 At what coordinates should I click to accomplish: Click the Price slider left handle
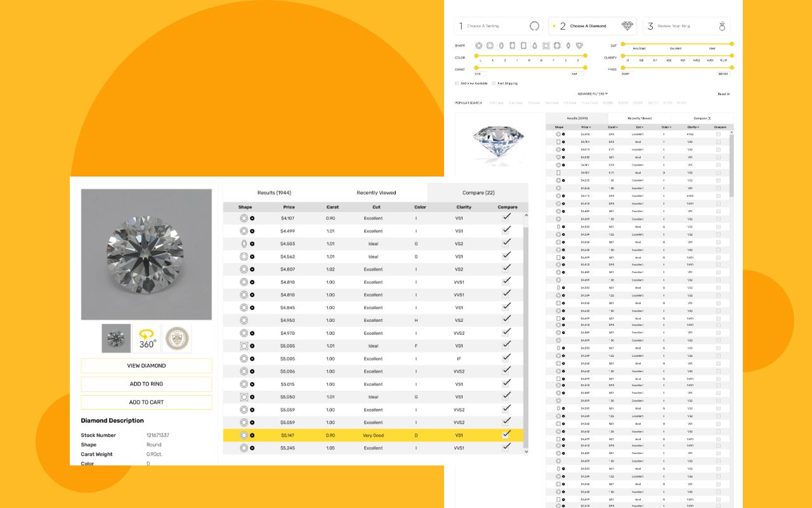pos(623,67)
